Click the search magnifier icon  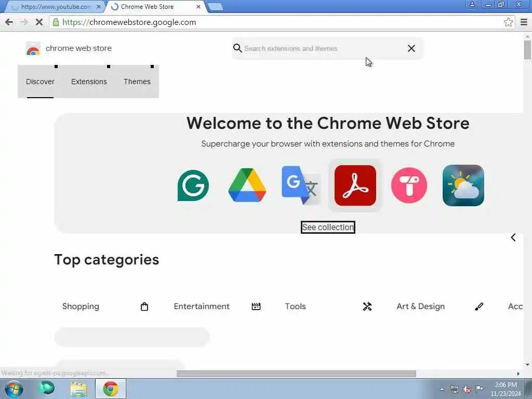click(x=237, y=48)
